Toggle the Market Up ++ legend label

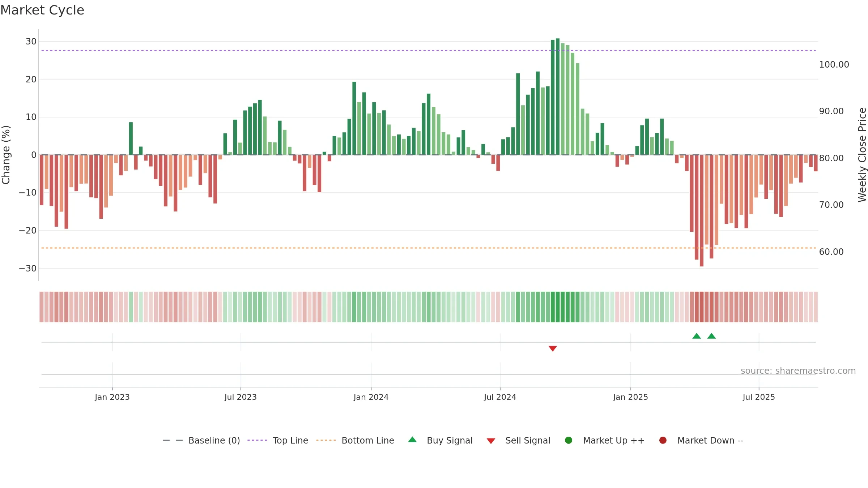614,441
